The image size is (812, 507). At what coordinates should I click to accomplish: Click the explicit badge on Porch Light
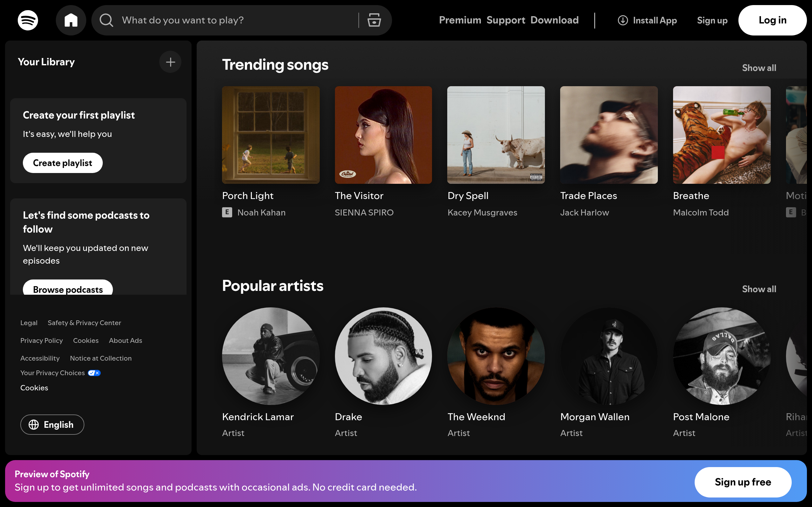[x=227, y=212]
